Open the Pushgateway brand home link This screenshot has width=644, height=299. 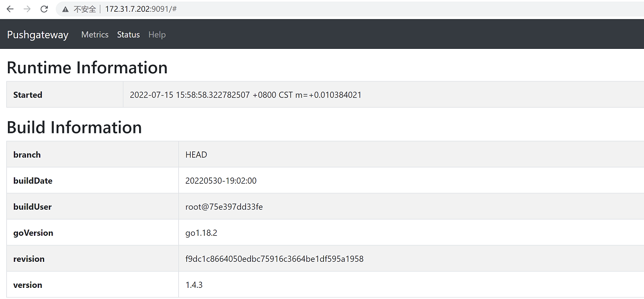click(38, 35)
